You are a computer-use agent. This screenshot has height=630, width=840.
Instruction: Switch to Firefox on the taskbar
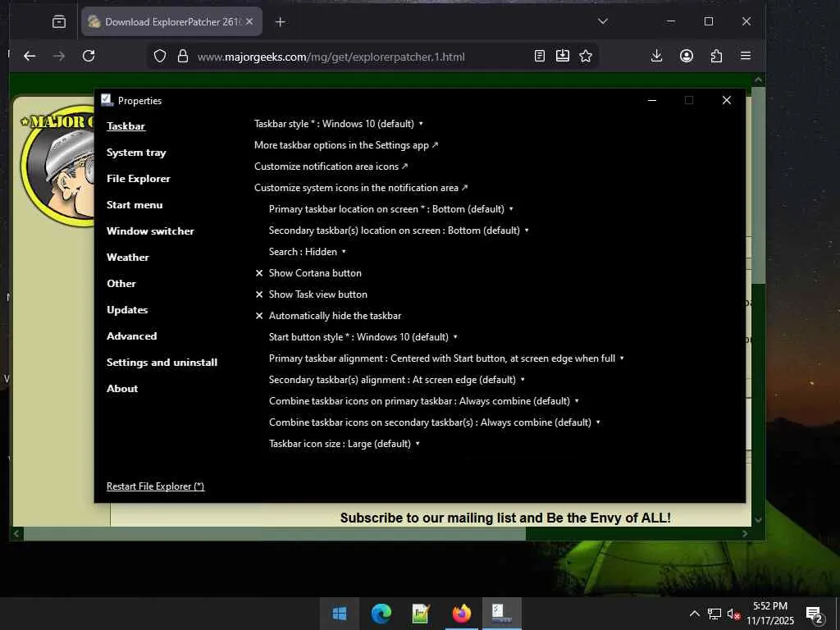pos(461,614)
